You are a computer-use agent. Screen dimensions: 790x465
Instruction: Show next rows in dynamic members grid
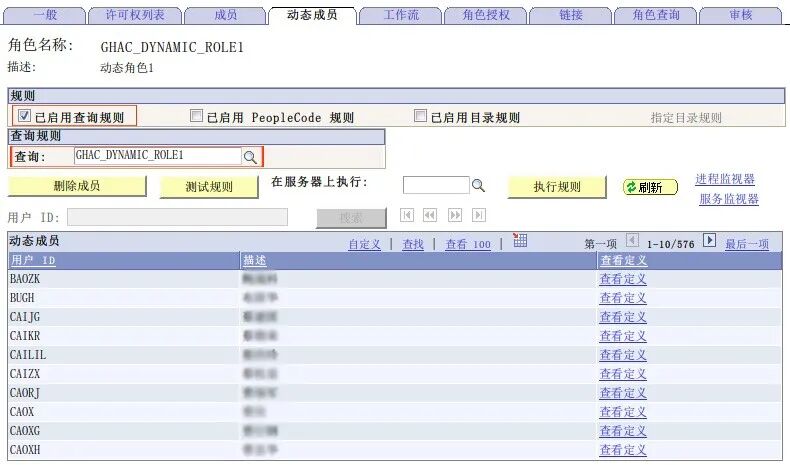point(709,240)
